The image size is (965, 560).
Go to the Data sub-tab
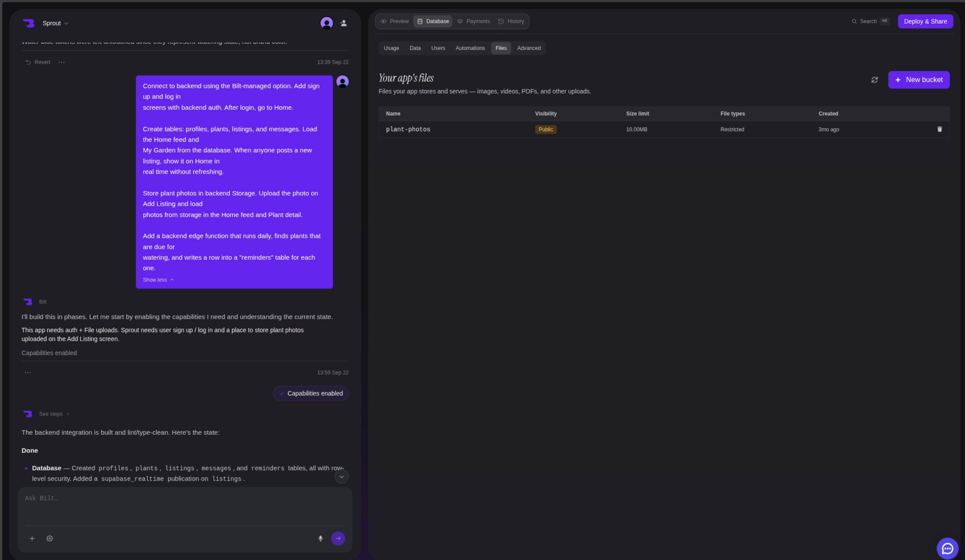[x=415, y=48]
